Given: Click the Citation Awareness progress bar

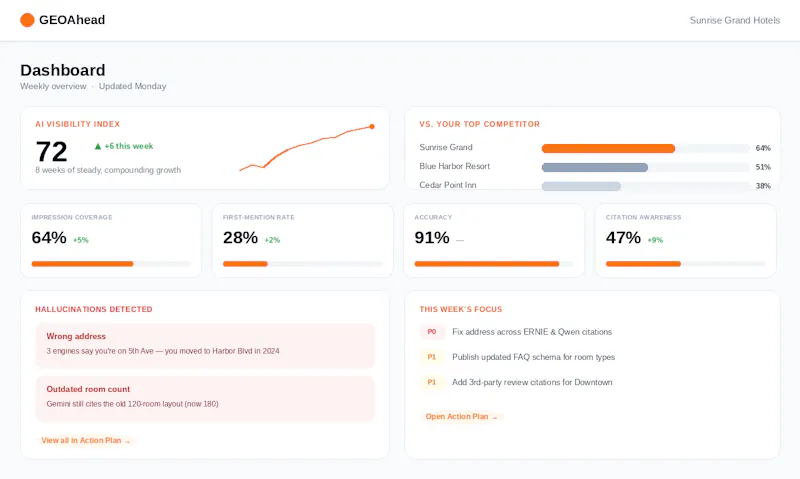Looking at the screenshot, I should [685, 264].
